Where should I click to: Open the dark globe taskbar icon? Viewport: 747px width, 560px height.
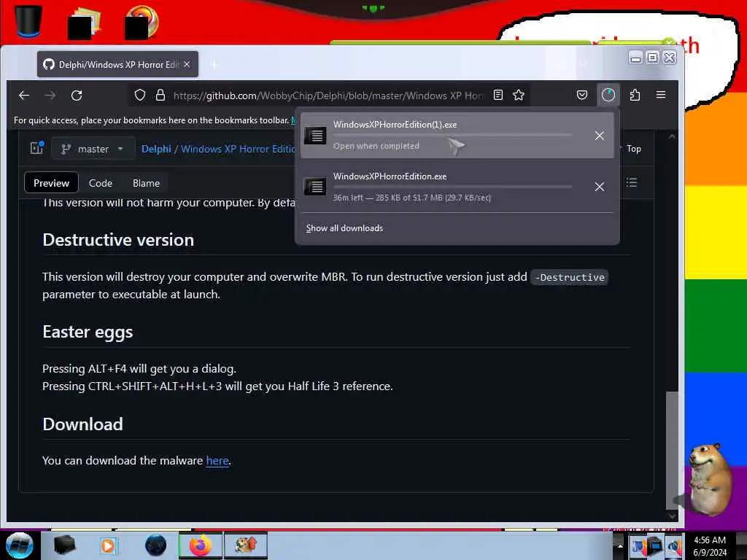(155, 545)
